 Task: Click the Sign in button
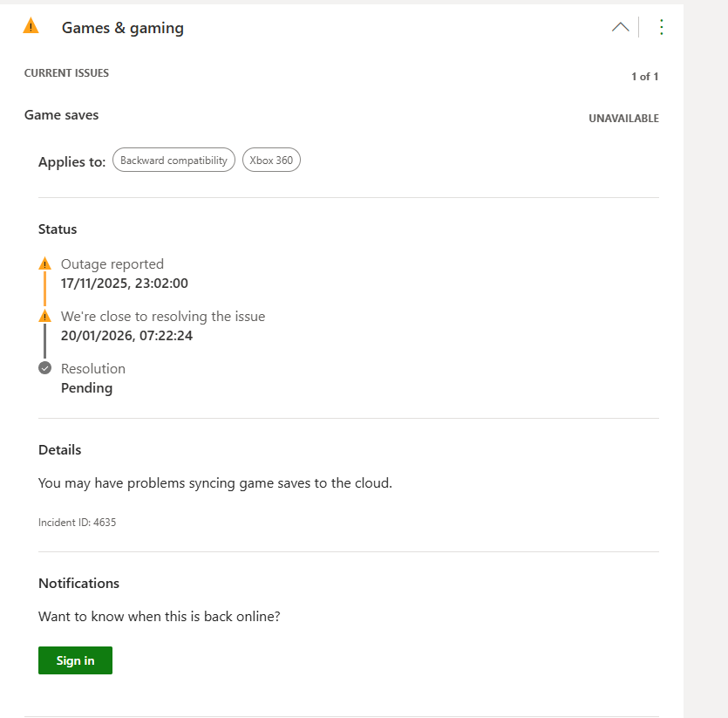pos(75,660)
